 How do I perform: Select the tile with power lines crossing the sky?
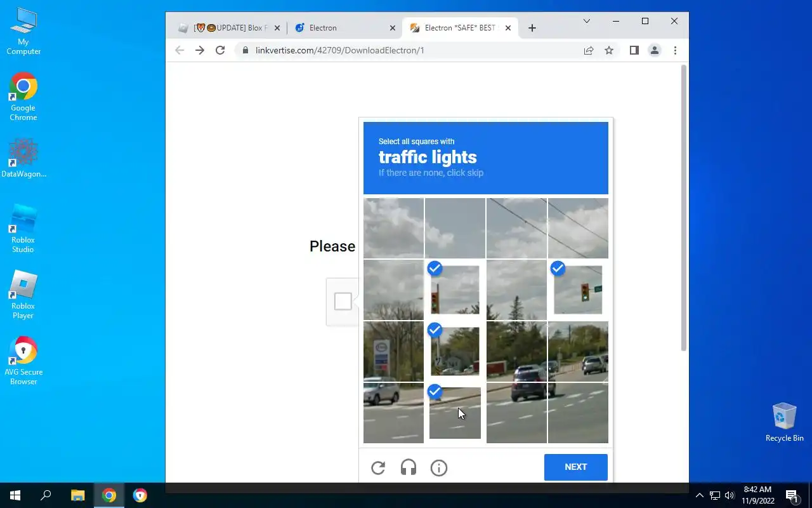(516, 228)
